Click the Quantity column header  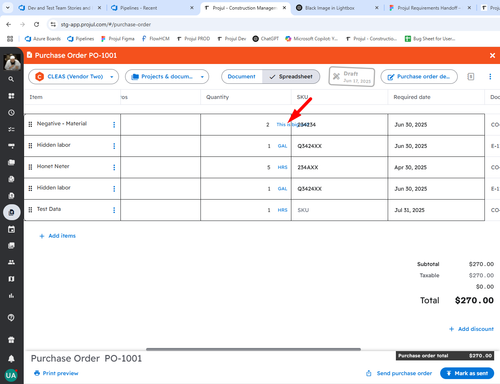point(217,97)
